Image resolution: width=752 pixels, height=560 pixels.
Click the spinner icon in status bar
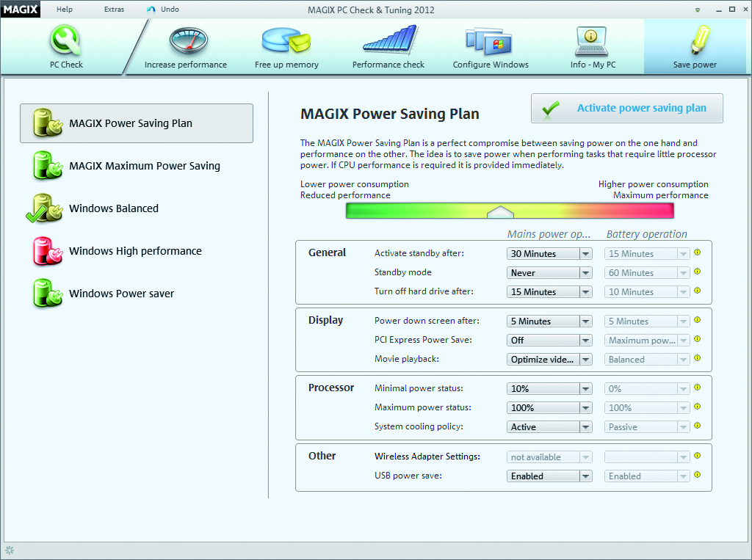tap(9, 550)
